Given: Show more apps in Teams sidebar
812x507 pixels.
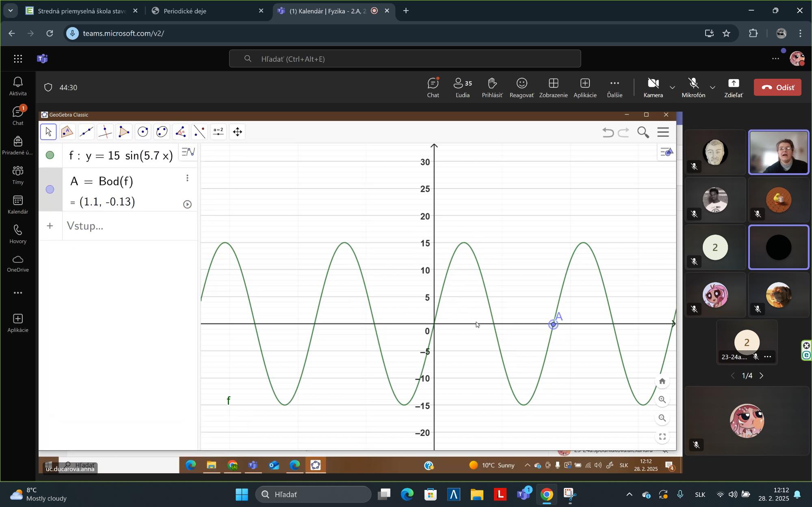Looking at the screenshot, I should [18, 293].
